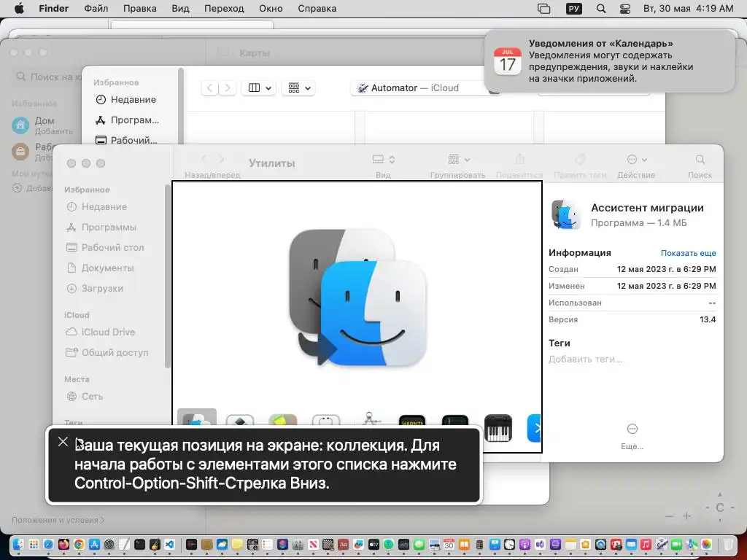The width and height of the screenshot is (747, 560).
Task: Select the Digital Color Meter compass thumbnail
Action: pyautogui.click(x=370, y=419)
